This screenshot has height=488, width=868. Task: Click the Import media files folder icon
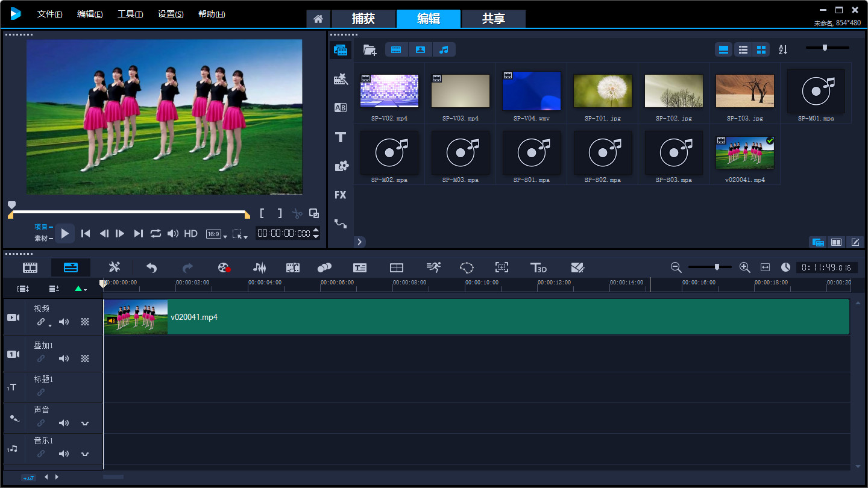[370, 50]
